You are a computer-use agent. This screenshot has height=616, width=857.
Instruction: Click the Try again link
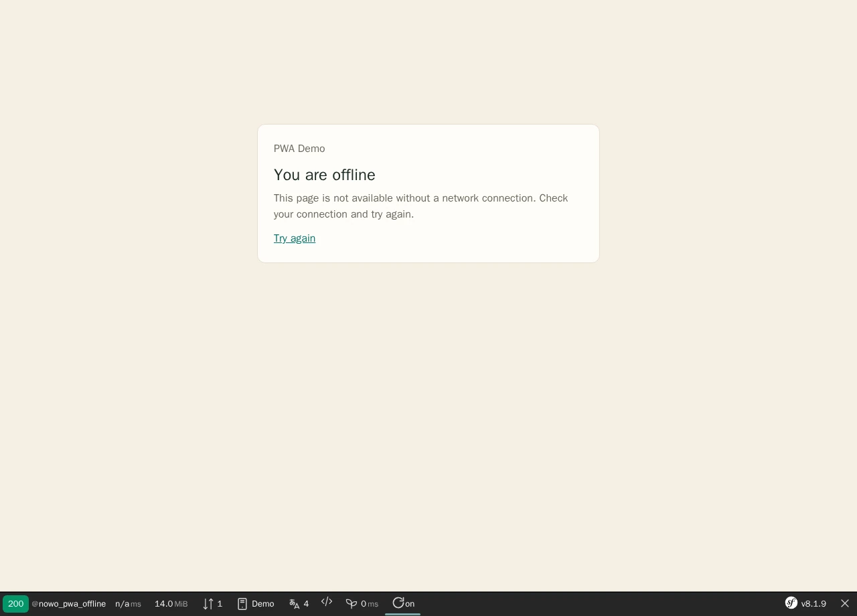(295, 238)
